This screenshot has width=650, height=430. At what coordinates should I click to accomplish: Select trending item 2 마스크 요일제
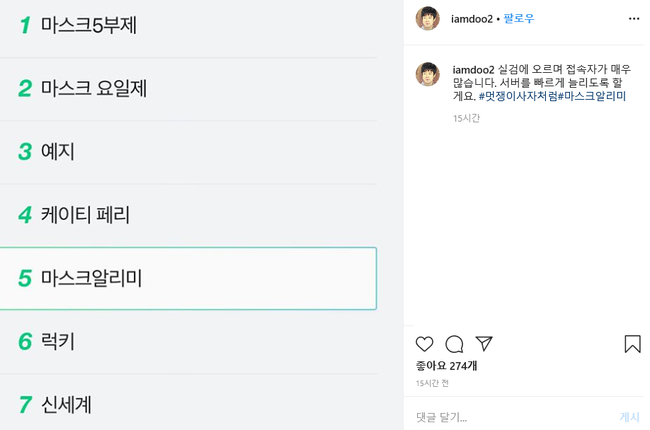tap(93, 89)
